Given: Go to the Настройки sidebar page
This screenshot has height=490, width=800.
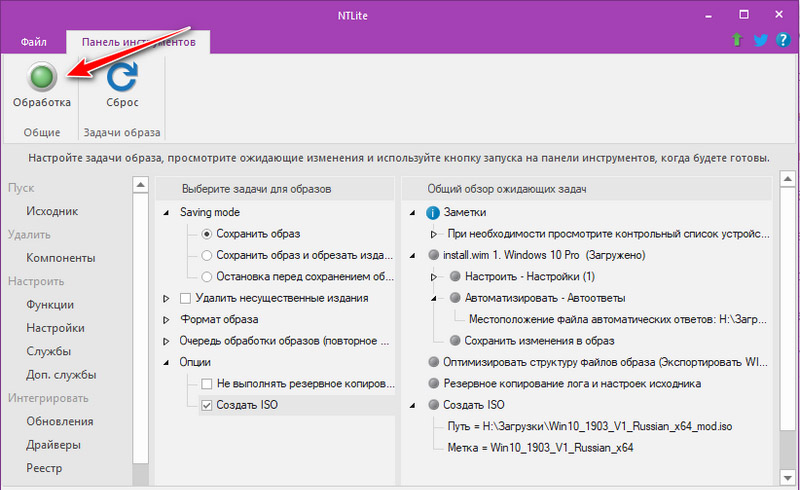Looking at the screenshot, I should (55, 328).
